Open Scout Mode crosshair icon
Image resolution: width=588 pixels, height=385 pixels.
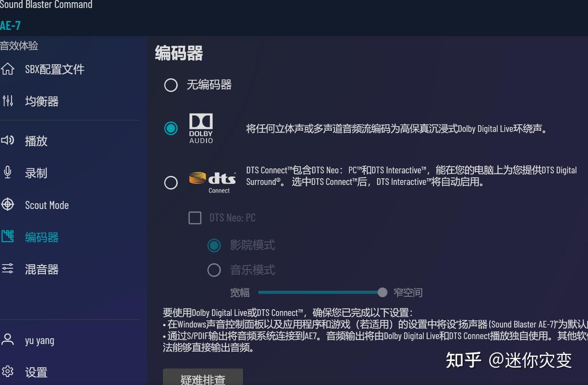(x=8, y=205)
